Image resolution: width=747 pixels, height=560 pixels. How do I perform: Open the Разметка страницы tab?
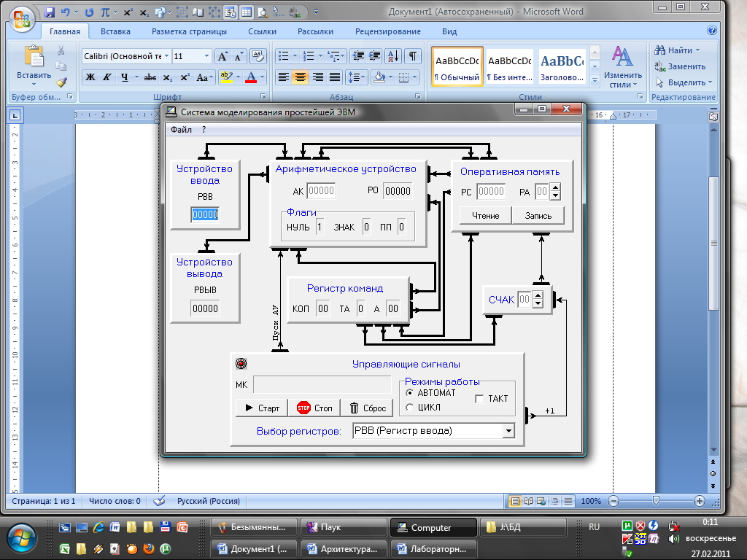pyautogui.click(x=189, y=31)
